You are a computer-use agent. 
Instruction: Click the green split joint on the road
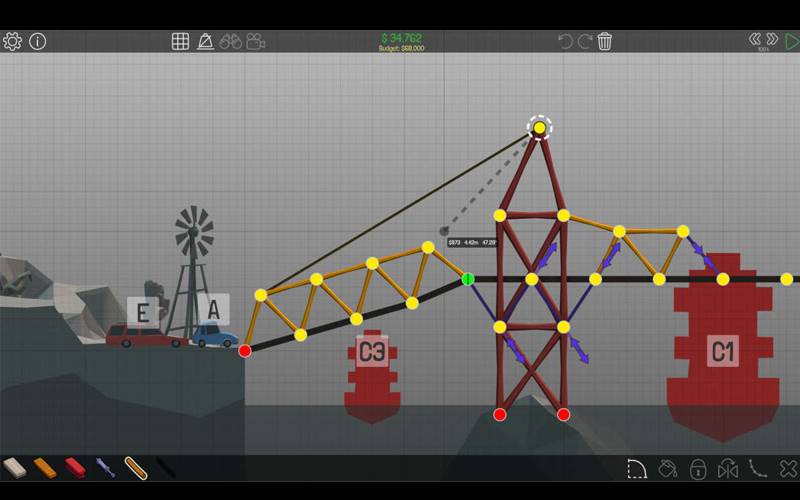(x=468, y=279)
